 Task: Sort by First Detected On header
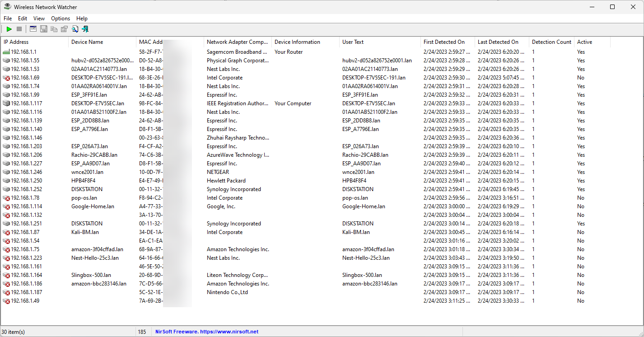(444, 42)
